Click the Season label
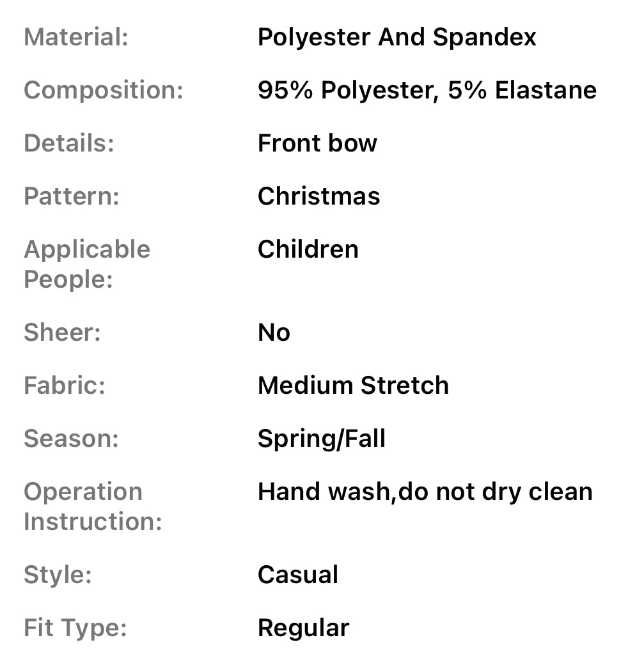The image size is (644, 656). [x=71, y=439]
